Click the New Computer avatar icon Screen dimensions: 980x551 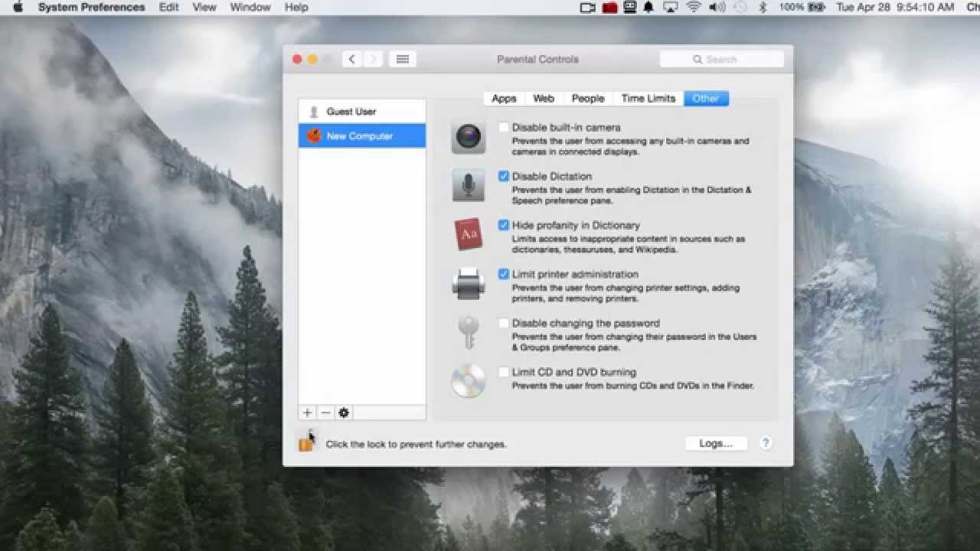314,136
